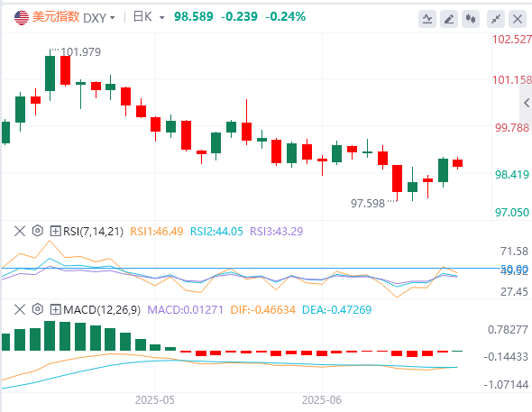
Task: Click the collapse fullscreen arrows icon
Action: point(496,19)
